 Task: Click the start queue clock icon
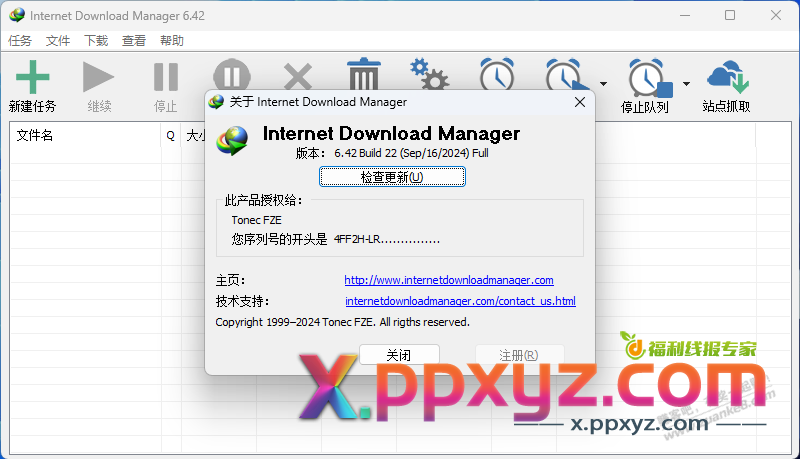566,74
